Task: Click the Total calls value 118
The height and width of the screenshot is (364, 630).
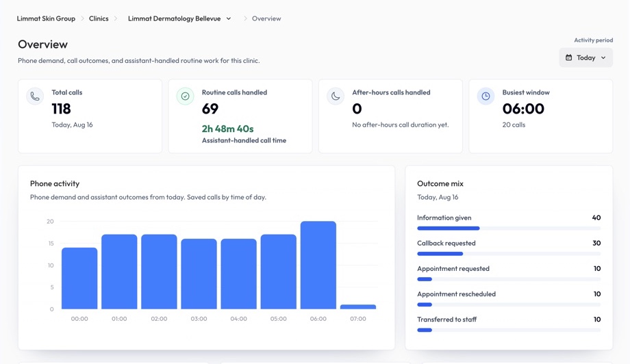Action: tap(61, 109)
